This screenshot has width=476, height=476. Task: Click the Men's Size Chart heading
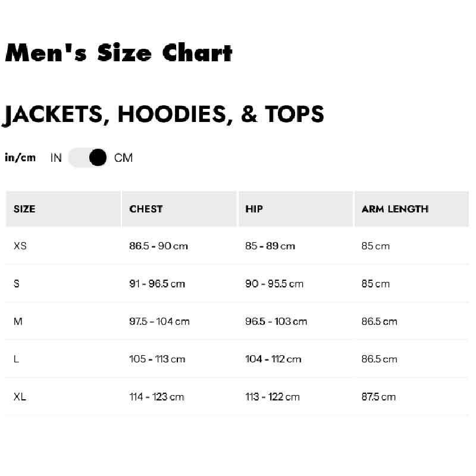point(118,53)
